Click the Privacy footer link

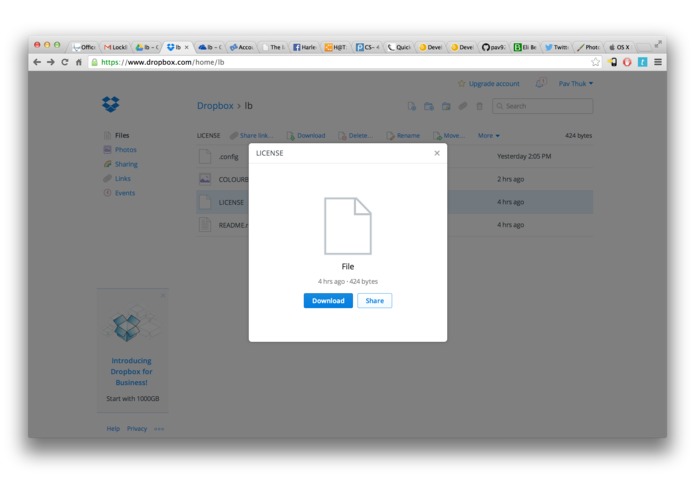pyautogui.click(x=137, y=428)
